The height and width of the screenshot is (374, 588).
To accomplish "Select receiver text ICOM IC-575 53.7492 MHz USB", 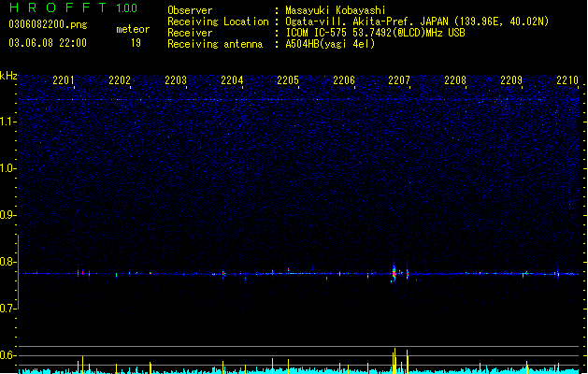I will click(375, 33).
